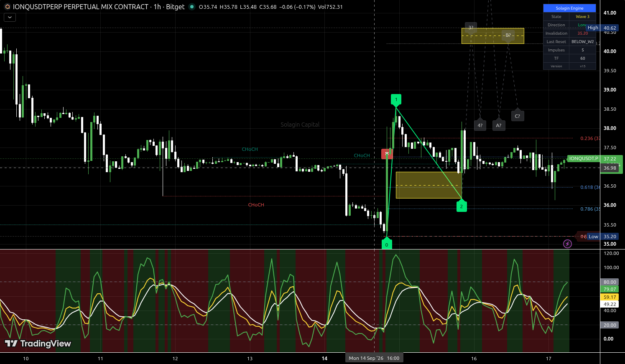The height and width of the screenshot is (364, 625).
Task: Click the Low 35.20 price label
Action: pyautogui.click(x=602, y=237)
